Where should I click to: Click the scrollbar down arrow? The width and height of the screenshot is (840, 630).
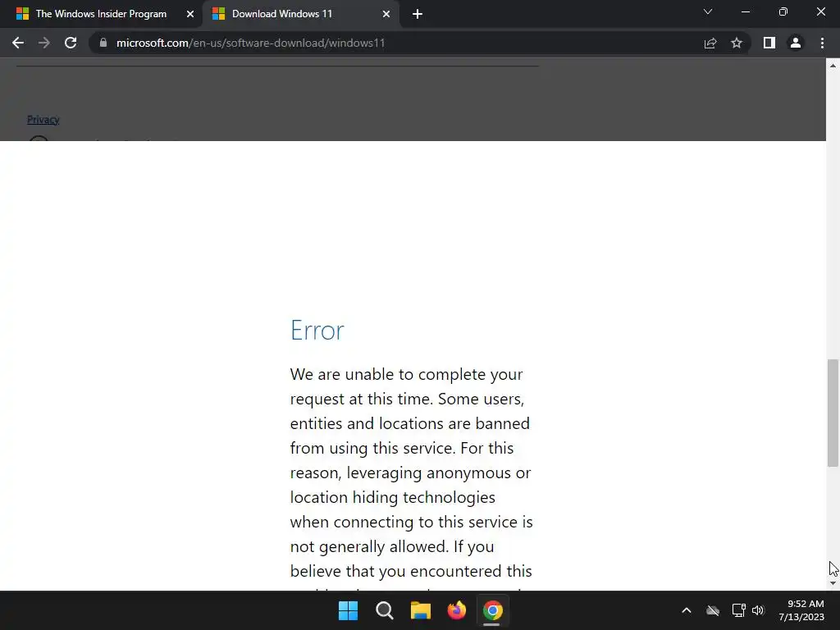[833, 583]
